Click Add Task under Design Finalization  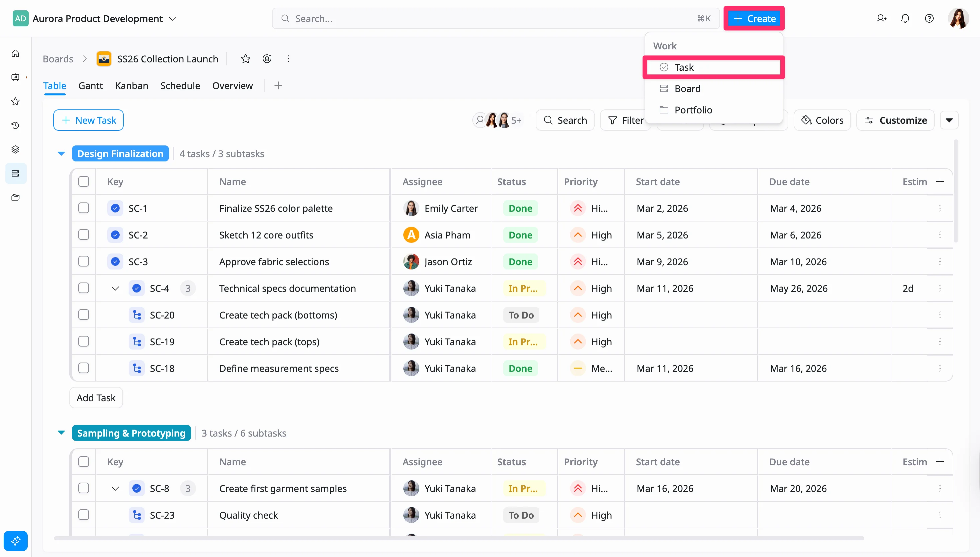pyautogui.click(x=96, y=398)
